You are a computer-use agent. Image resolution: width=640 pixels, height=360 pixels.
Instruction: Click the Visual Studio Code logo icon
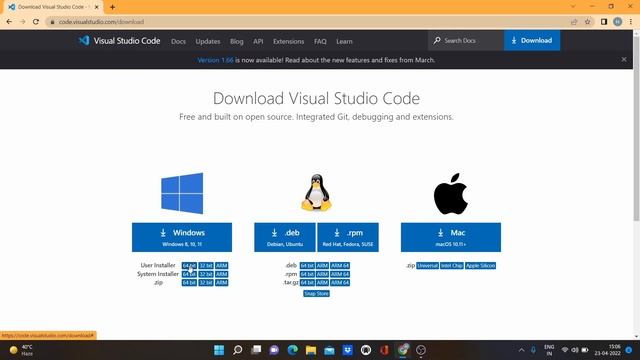point(84,40)
